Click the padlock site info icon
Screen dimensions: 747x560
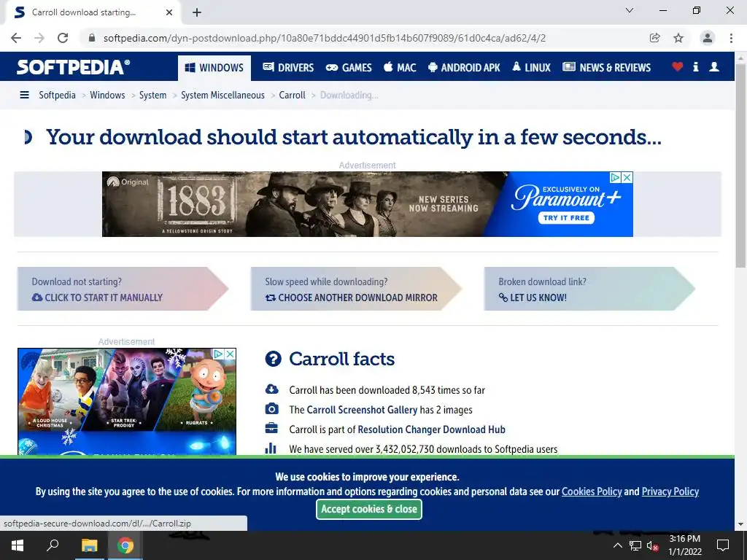(x=92, y=38)
